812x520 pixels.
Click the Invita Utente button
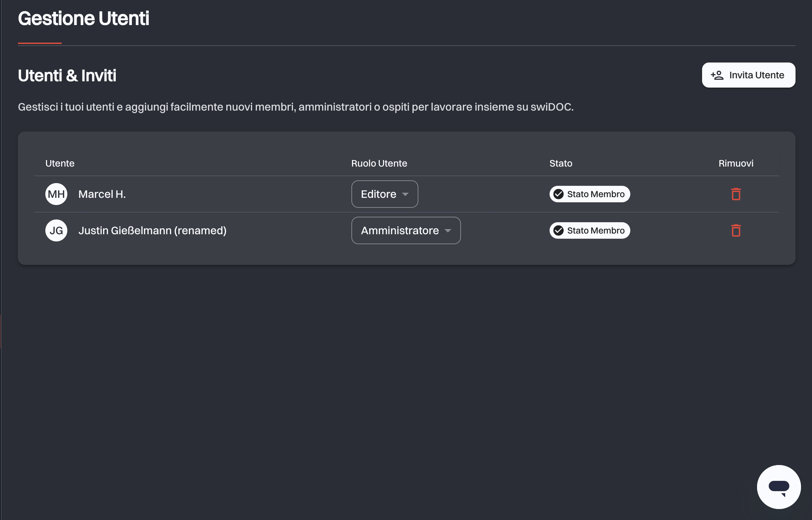tap(748, 75)
